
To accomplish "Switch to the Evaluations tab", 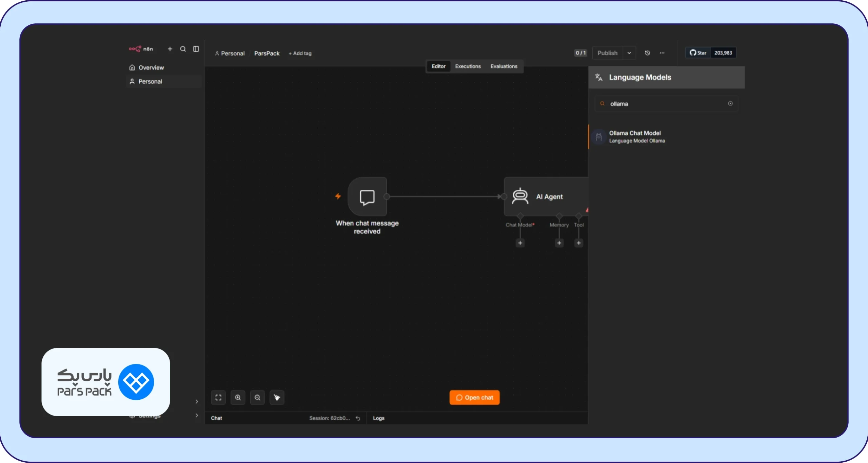I will click(504, 66).
